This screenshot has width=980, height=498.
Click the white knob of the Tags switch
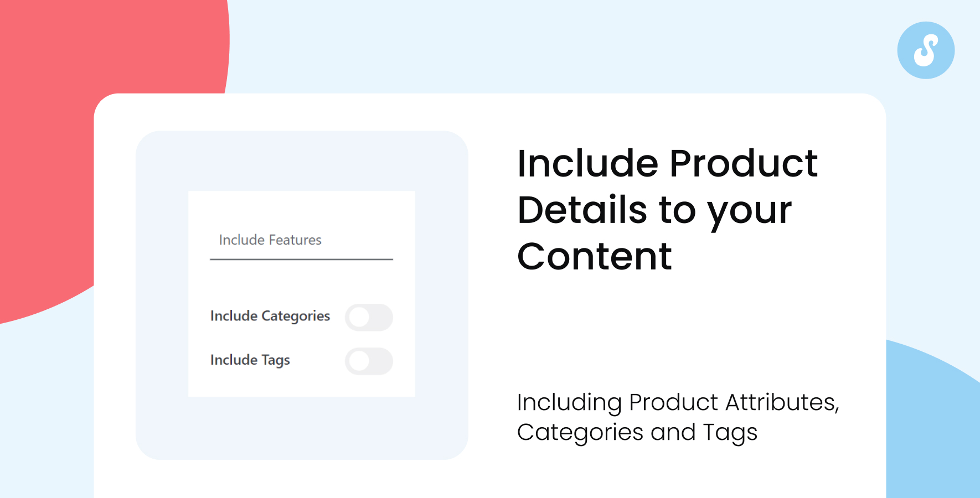(x=359, y=361)
